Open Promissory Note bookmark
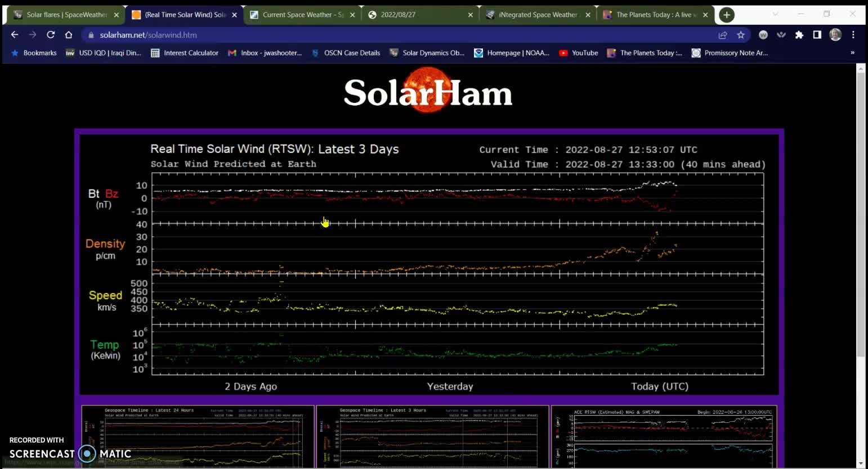This screenshot has height=469, width=868. click(730, 53)
